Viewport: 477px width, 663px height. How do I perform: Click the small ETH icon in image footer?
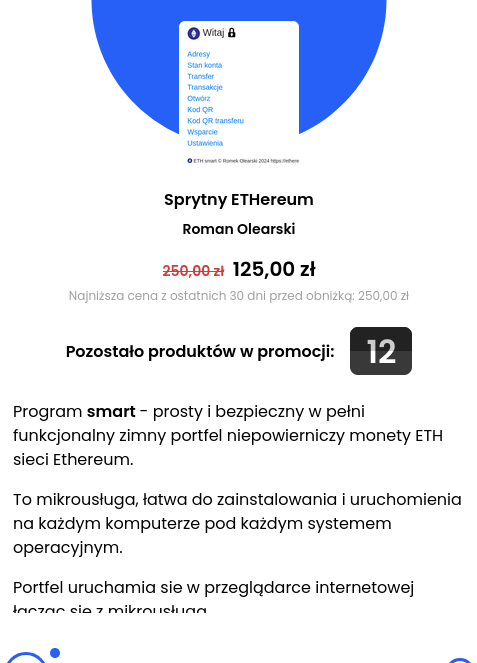point(190,161)
